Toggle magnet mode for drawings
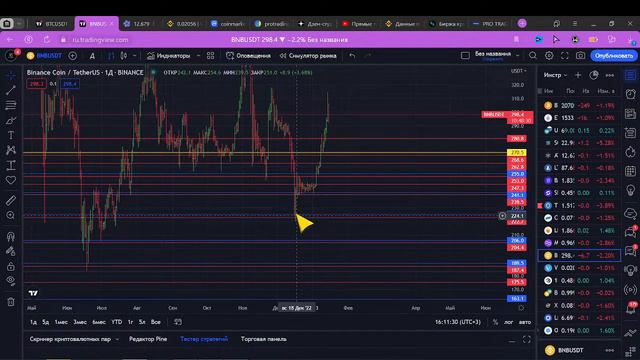Screen dimensions: 640x360 11,236
